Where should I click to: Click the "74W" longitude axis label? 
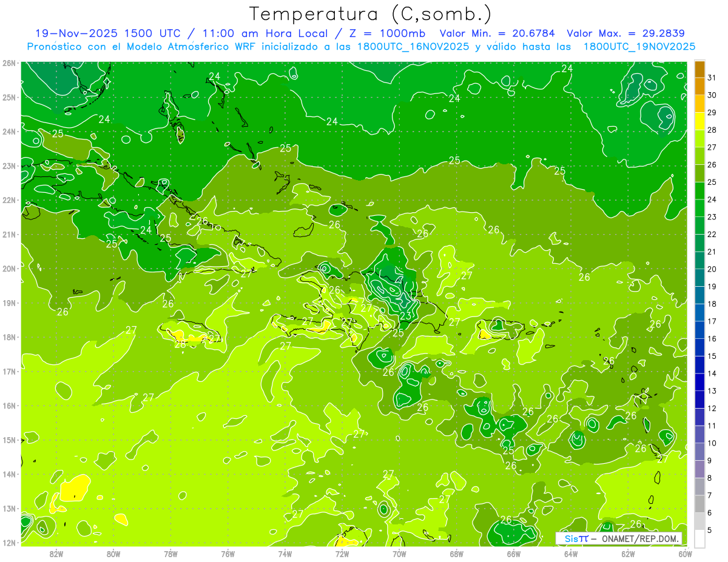pos(285,553)
